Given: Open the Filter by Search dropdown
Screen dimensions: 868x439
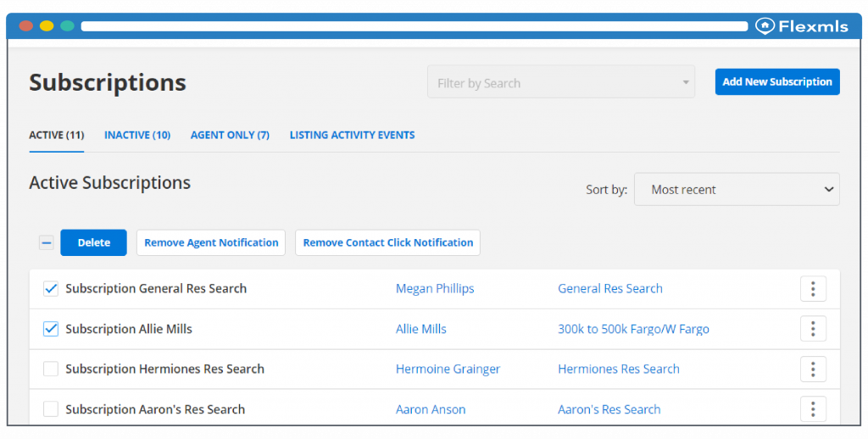Looking at the screenshot, I should (x=561, y=82).
